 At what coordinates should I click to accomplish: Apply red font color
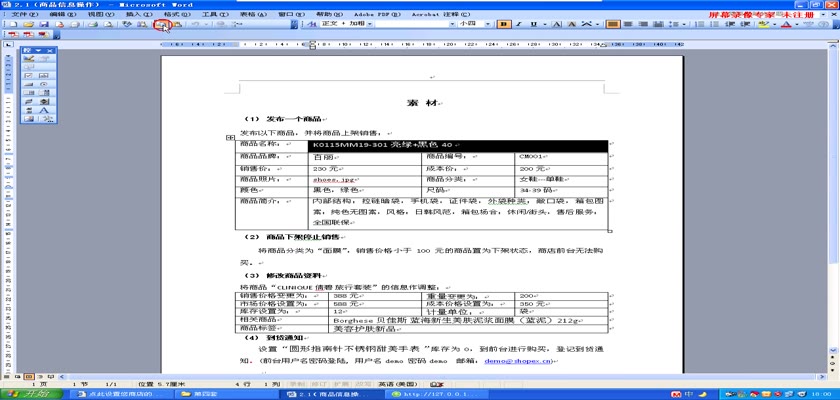(786, 24)
